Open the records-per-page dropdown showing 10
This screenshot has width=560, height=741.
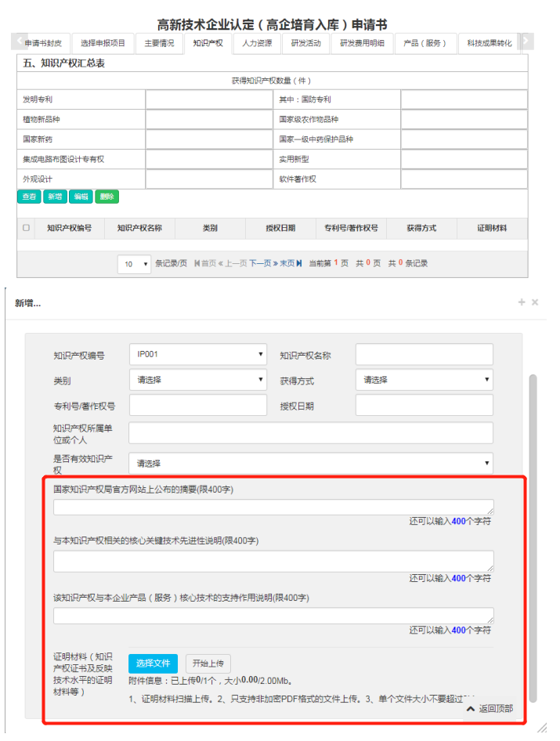tap(134, 264)
